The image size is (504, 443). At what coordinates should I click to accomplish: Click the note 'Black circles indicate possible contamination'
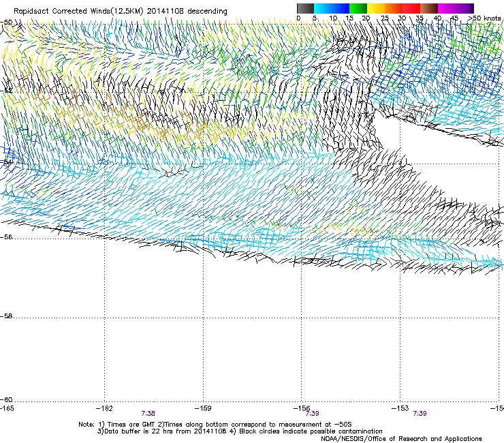pos(311,431)
